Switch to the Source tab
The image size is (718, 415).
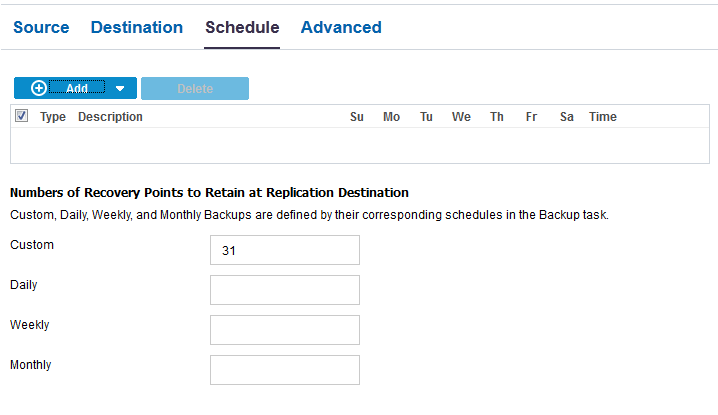pyautogui.click(x=41, y=28)
